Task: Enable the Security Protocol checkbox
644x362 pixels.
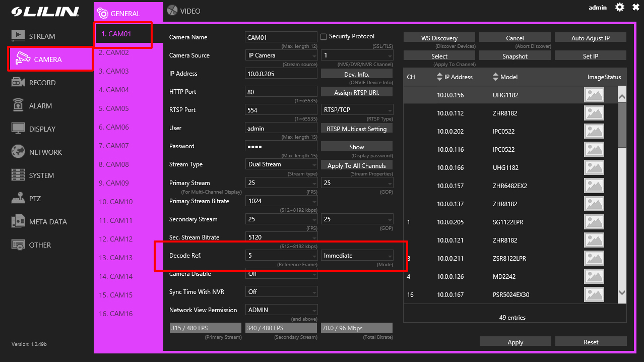Action: click(x=324, y=37)
